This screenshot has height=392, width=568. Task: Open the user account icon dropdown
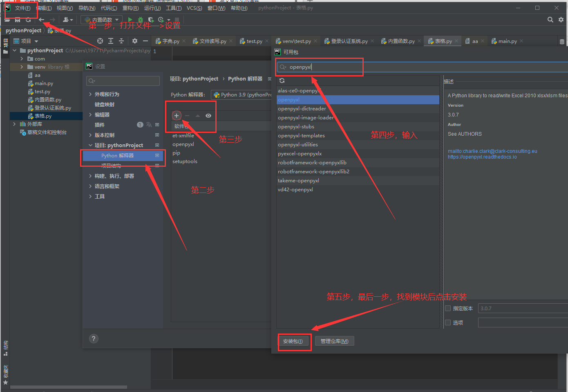[68, 20]
